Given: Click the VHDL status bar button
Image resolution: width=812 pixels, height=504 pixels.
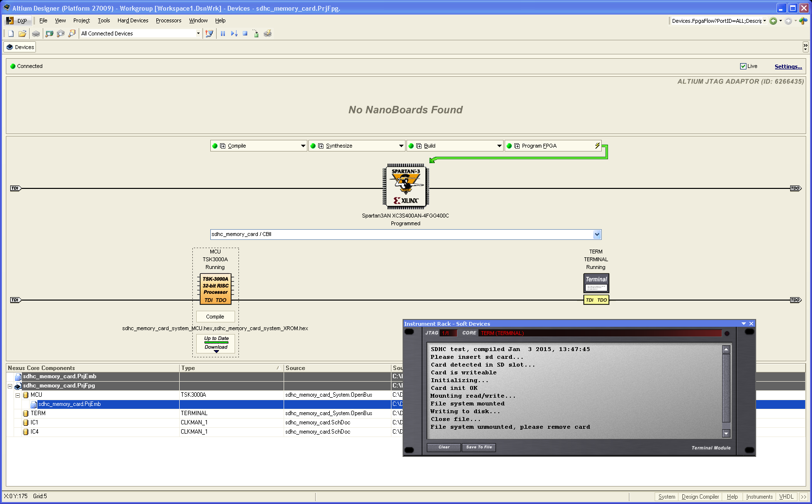Looking at the screenshot, I should (x=786, y=497).
